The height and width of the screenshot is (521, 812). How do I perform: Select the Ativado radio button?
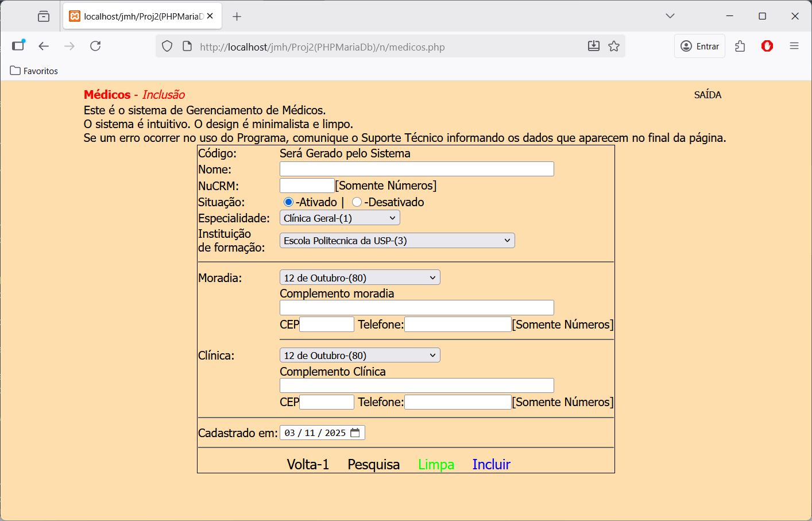(288, 202)
